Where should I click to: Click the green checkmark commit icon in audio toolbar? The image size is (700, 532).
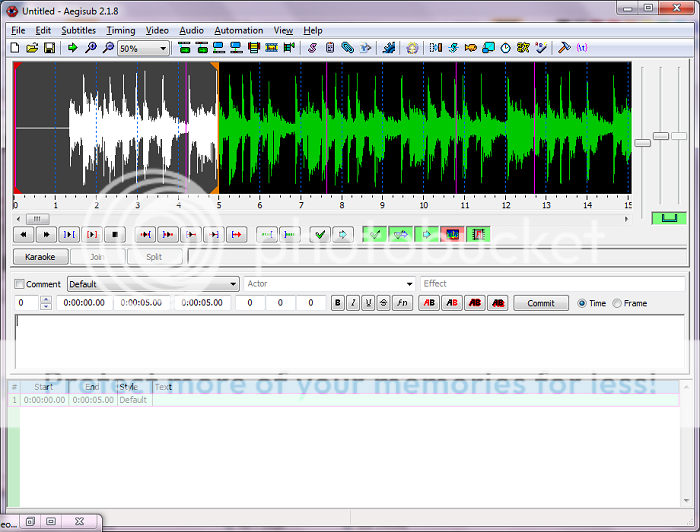pyautogui.click(x=319, y=235)
